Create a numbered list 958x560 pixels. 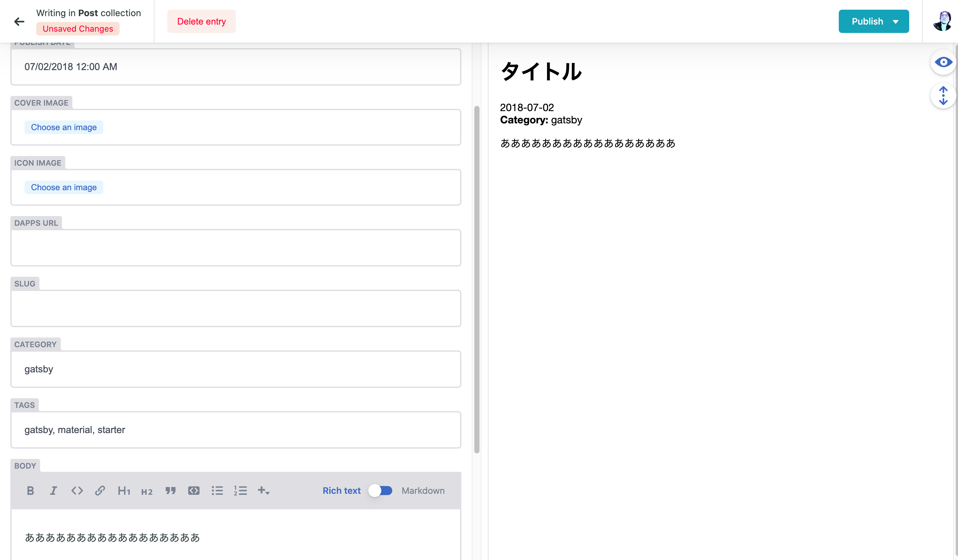coord(240,491)
